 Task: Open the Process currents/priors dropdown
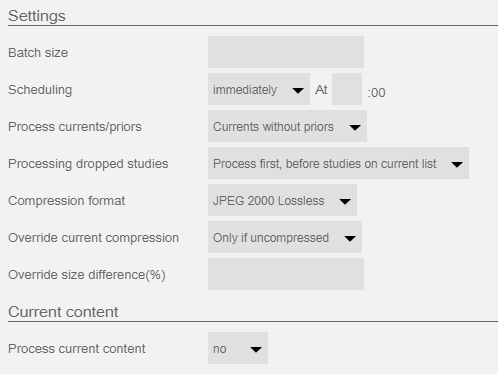point(287,126)
